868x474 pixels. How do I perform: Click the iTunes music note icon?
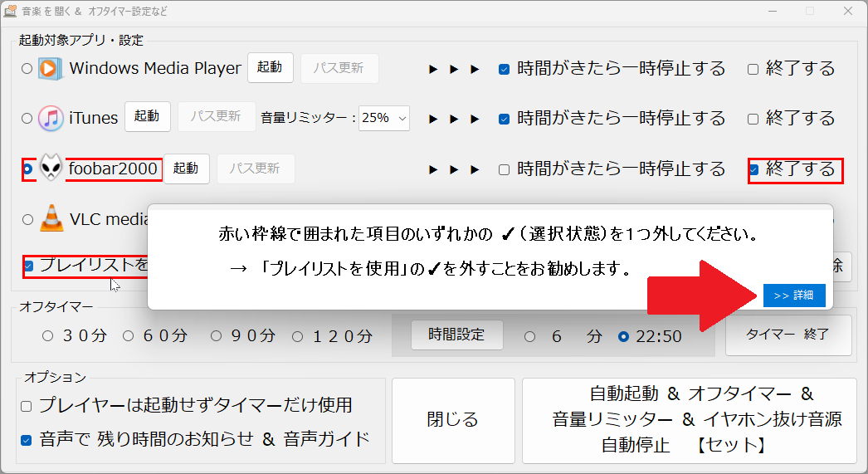click(x=51, y=118)
